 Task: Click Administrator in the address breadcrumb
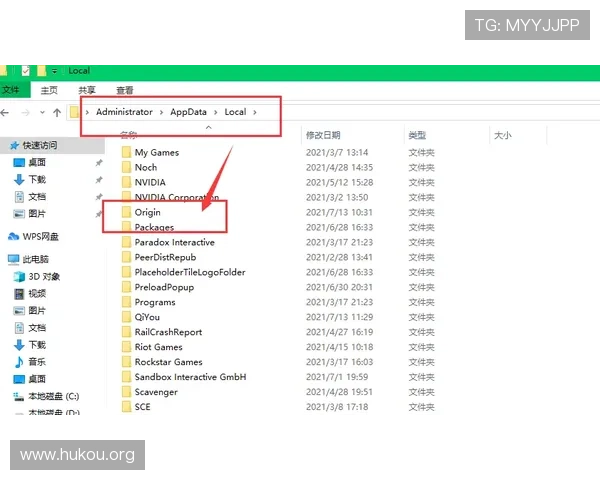[125, 112]
